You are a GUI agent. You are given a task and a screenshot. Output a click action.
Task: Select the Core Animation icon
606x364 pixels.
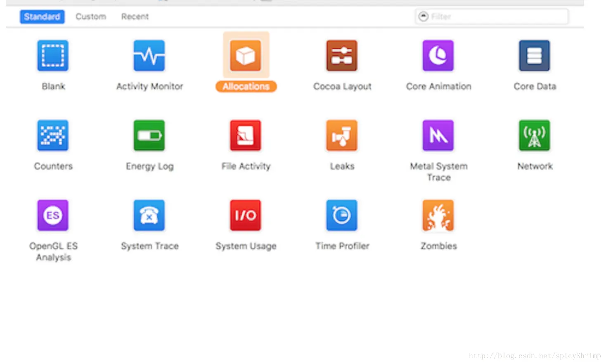(438, 56)
